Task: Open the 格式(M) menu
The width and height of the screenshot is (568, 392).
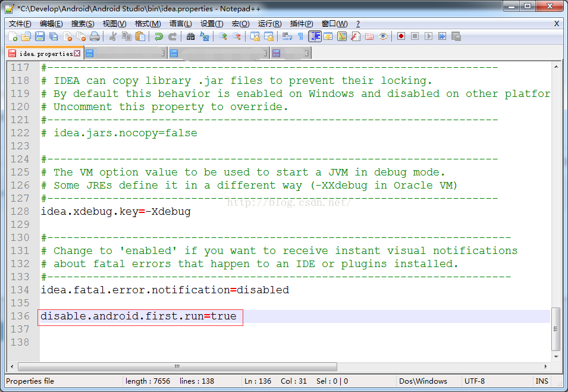Action: point(148,24)
